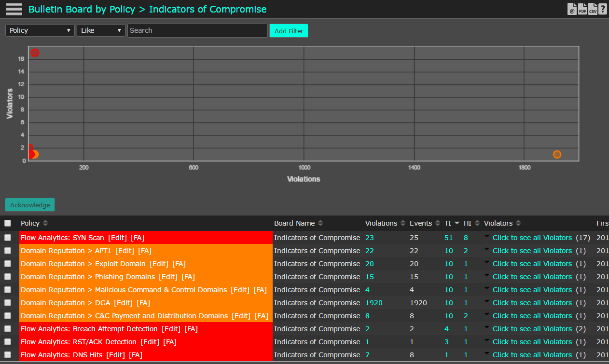Tick the Domain Reputation > APT1 checkbox

point(8,251)
